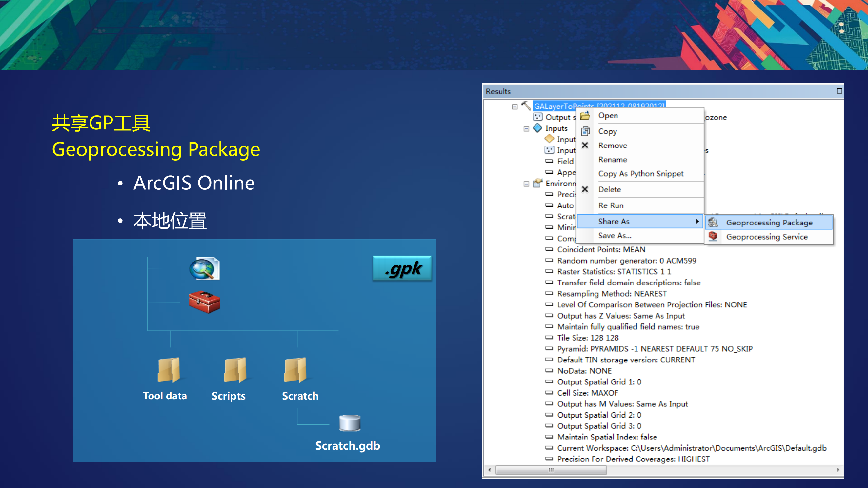The height and width of the screenshot is (488, 868).
Task: Click the horizontal scrollbar left arrow
Action: 490,470
